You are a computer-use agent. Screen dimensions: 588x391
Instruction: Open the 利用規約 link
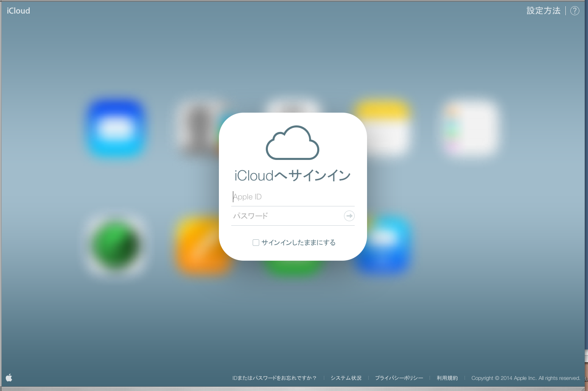click(447, 378)
